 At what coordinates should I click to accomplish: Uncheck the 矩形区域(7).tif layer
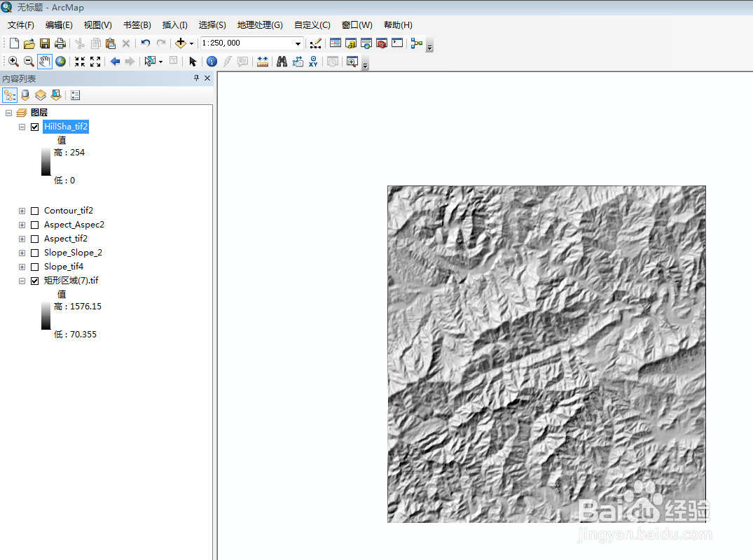[x=34, y=281]
